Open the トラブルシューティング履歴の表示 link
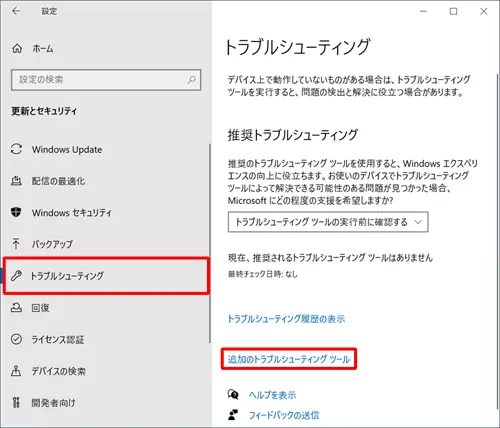The height and width of the screenshot is (428, 500). 286,319
